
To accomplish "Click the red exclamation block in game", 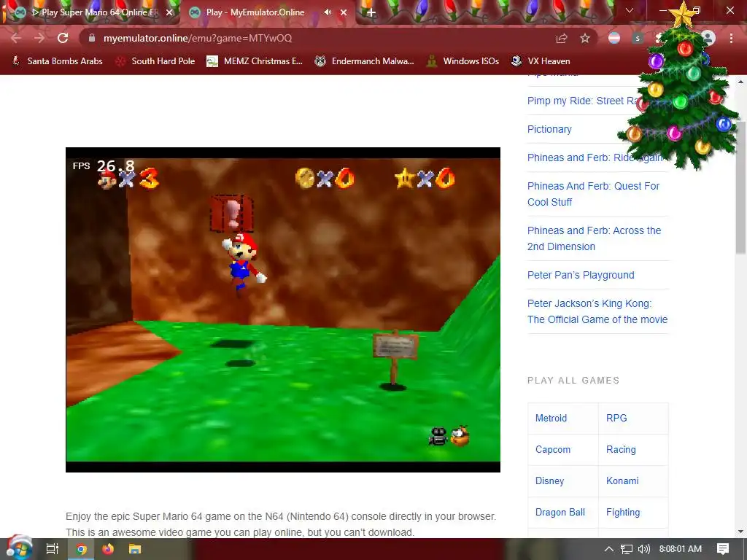I will (x=231, y=214).
